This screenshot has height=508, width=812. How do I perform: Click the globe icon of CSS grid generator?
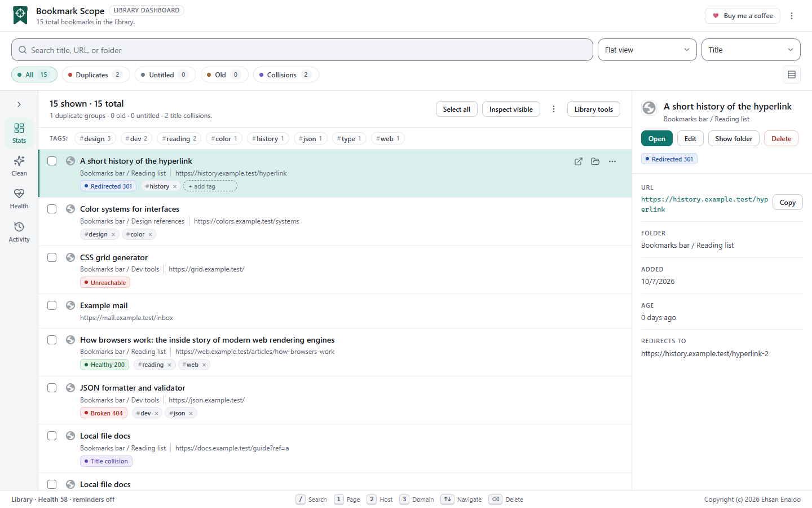(x=70, y=257)
